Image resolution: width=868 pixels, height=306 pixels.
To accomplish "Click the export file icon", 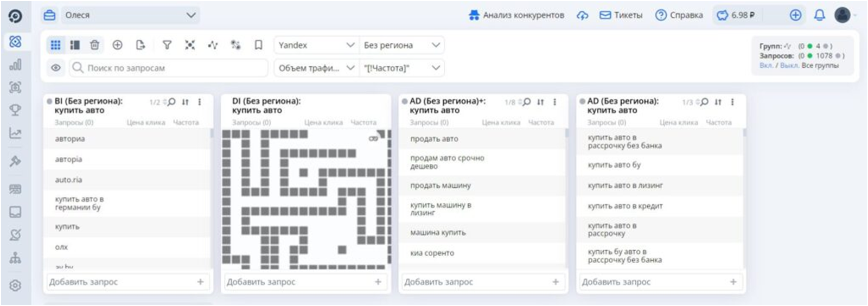I will tap(141, 45).
